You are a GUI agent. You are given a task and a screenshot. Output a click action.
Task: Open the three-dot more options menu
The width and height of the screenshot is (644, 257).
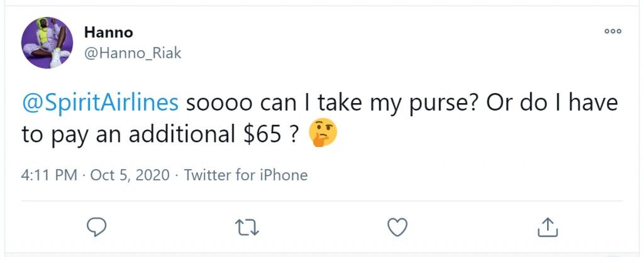(x=613, y=31)
